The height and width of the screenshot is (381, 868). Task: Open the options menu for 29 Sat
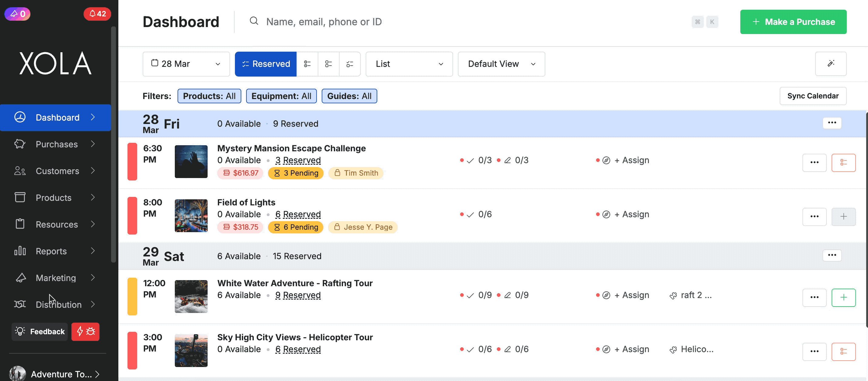point(832,255)
